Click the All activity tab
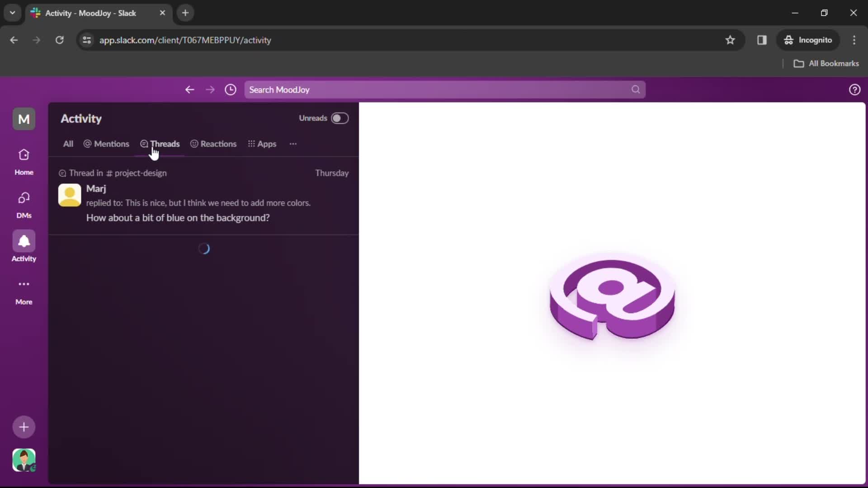Image resolution: width=868 pixels, height=488 pixels. pos(67,144)
